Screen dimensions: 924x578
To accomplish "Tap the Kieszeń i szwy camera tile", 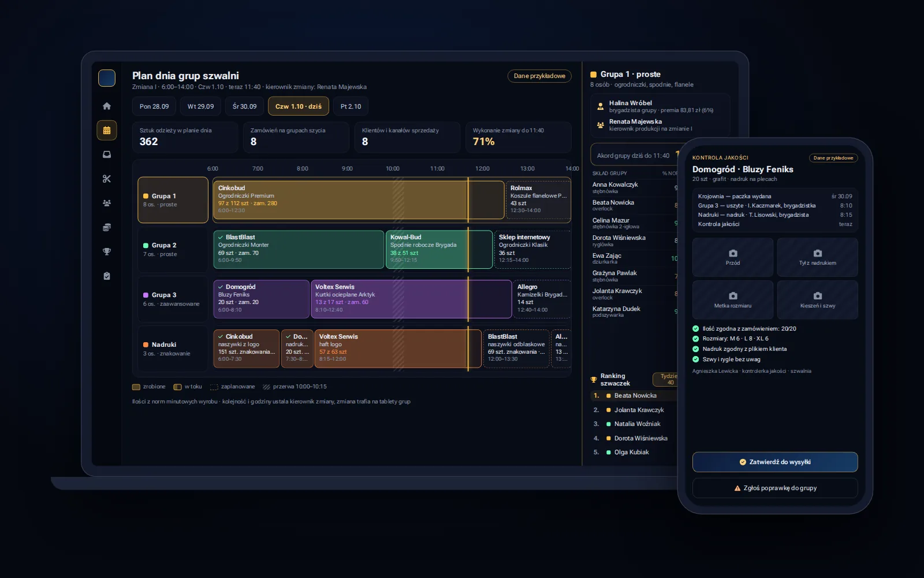I will 817,300.
